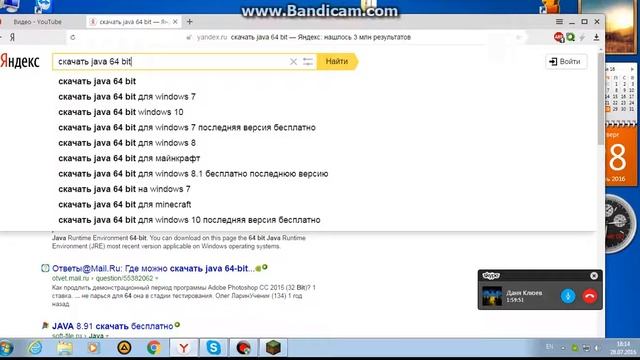Open Minecraft from the taskbar
The width and height of the screenshot is (640, 360).
(x=273, y=348)
